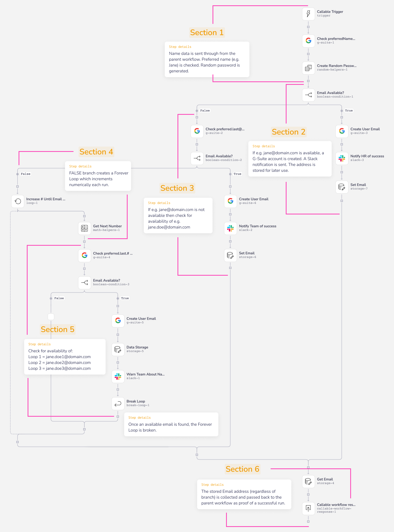Image resolution: width=394 pixels, height=532 pixels.
Task: Add a step below Callable Trigger via plus connector
Action: point(308,27)
